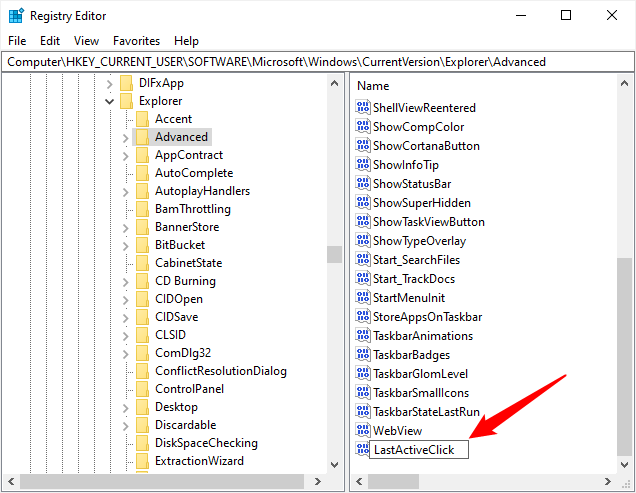Expand the AutoplayHandlers key
The width and height of the screenshot is (636, 493).
click(126, 192)
